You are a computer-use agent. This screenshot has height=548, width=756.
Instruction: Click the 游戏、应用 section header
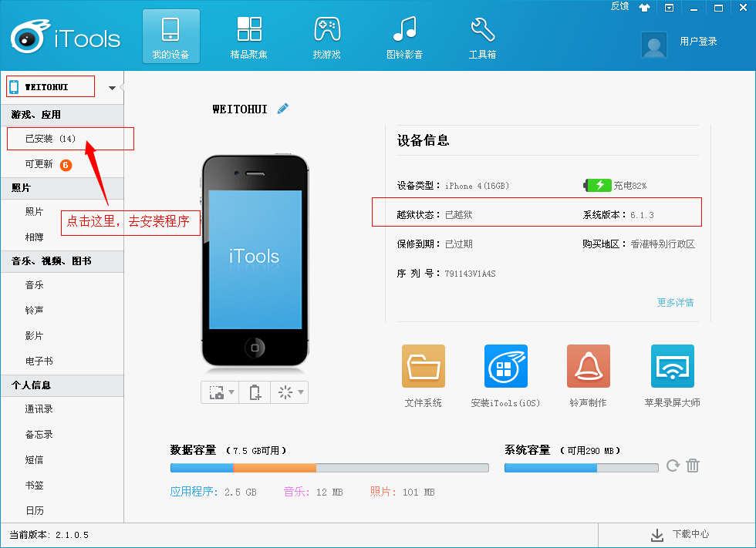(x=62, y=115)
